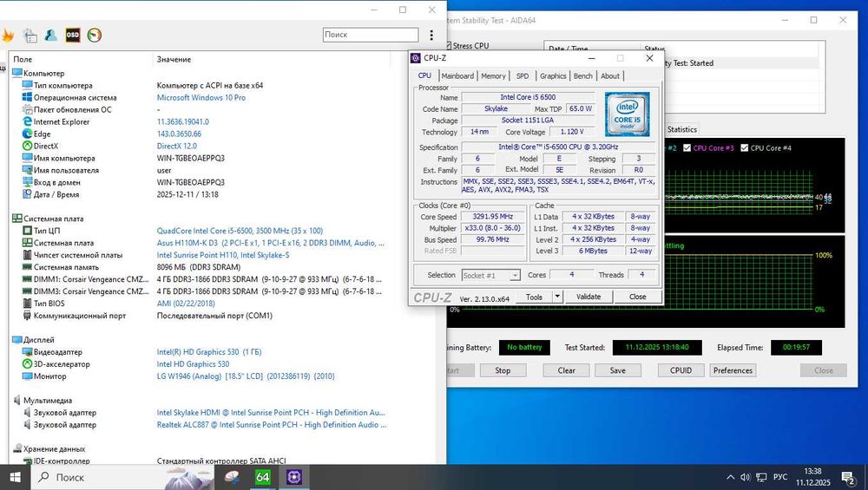Open the OSD panel toolbar icon
Image resolution: width=868 pixels, height=490 pixels.
tap(73, 35)
